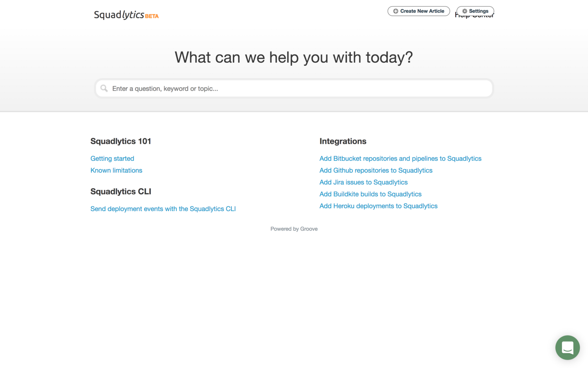Select the Squadlytics CLI category heading

tap(121, 192)
